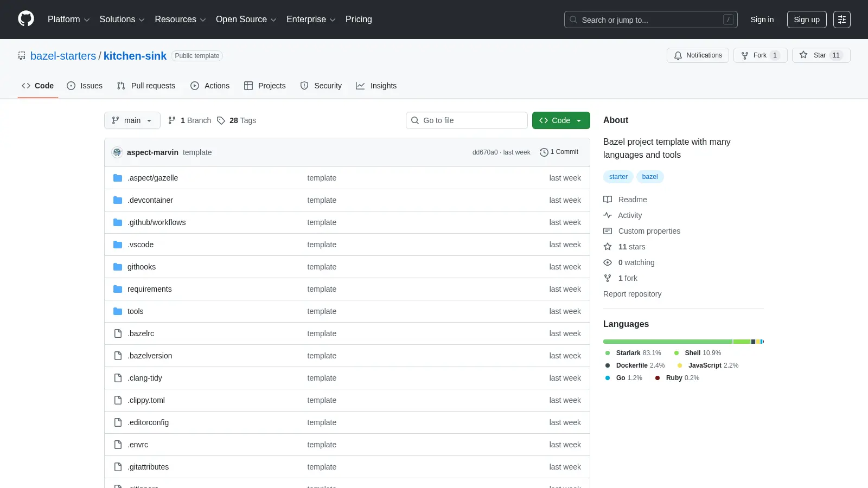Image resolution: width=868 pixels, height=488 pixels.
Task: View the 1 Commit history link
Action: tap(559, 152)
